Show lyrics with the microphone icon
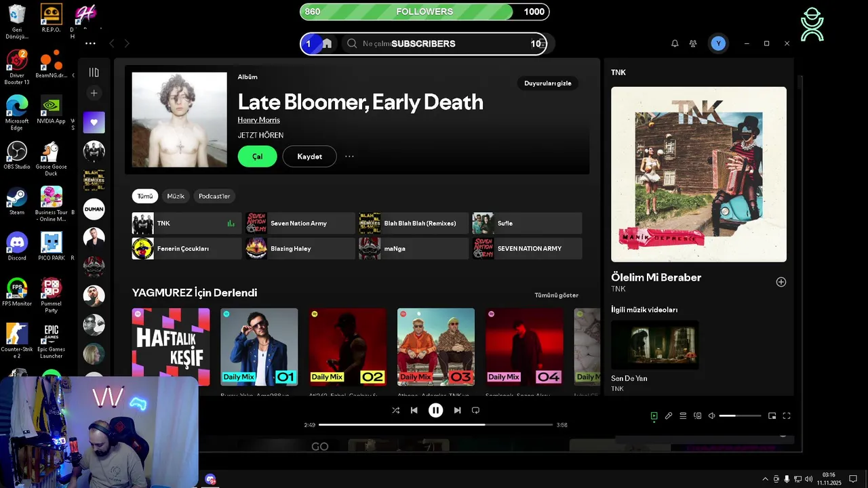 pos(669,415)
